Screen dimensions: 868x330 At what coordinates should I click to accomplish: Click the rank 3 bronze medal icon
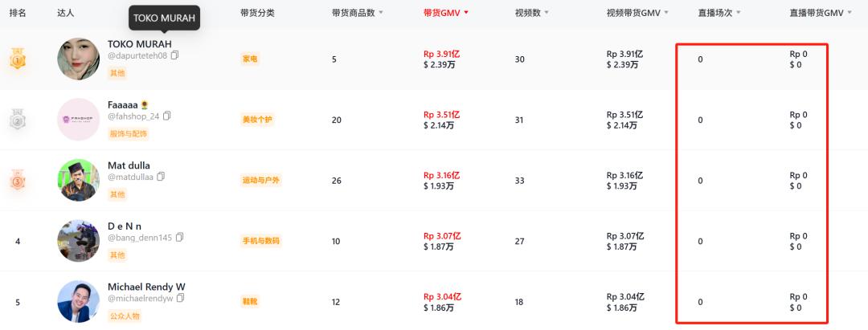pyautogui.click(x=18, y=181)
